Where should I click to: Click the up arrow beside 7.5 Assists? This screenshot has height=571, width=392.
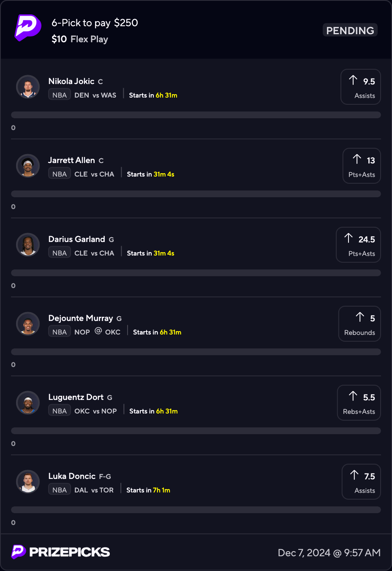[354, 475]
